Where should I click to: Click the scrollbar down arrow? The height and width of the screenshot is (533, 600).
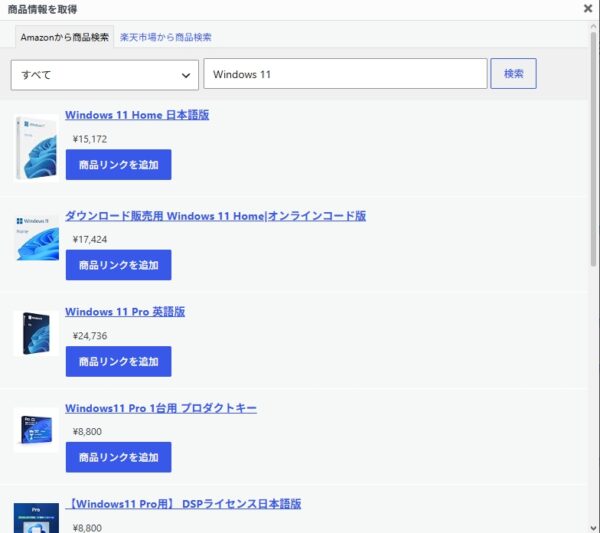click(x=593, y=528)
